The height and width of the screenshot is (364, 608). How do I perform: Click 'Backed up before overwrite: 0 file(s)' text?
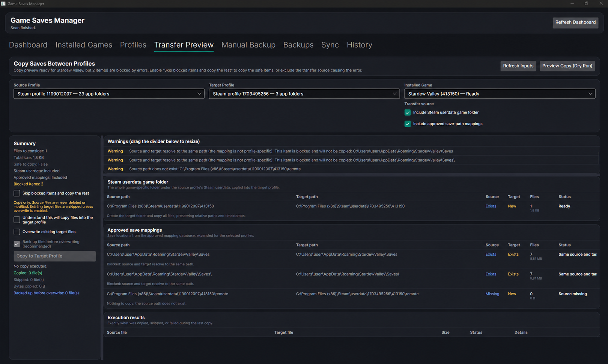46,293
